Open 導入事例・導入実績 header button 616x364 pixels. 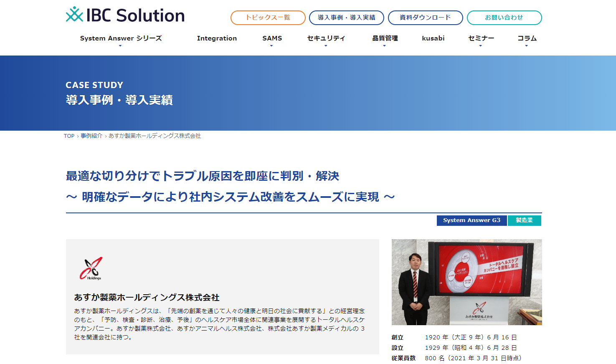[347, 18]
